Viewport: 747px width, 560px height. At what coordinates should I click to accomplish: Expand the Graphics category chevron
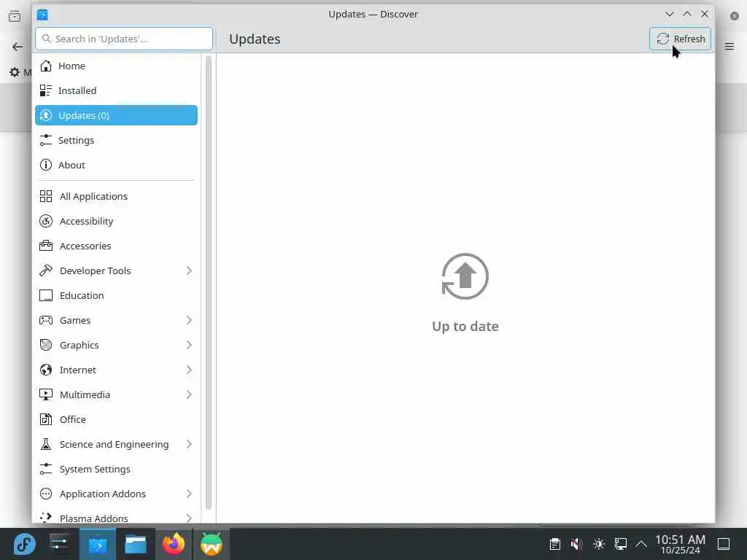(189, 345)
